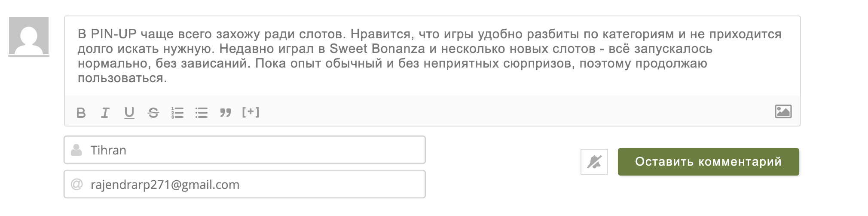Add a blockquote with the quote icon
The height and width of the screenshot is (216, 868).
coord(225,113)
